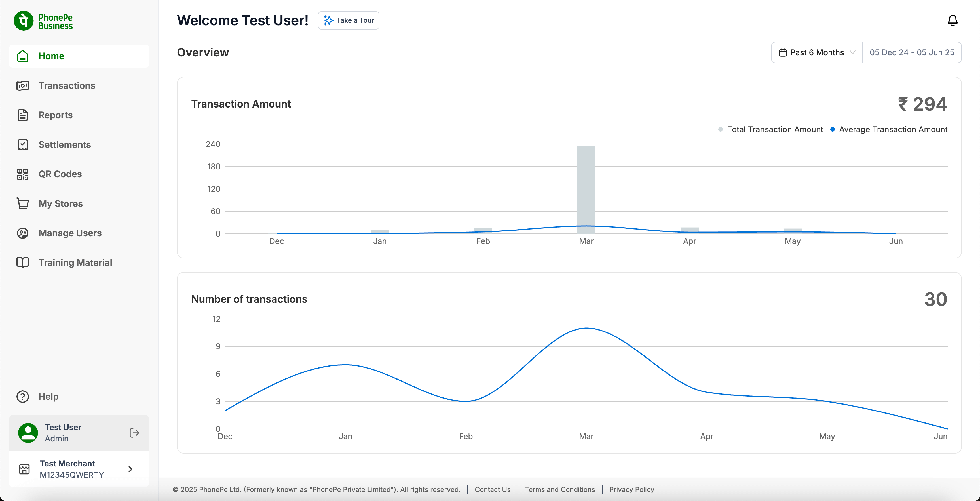Open the Contact Us footer link
The image size is (980, 501).
[492, 489]
